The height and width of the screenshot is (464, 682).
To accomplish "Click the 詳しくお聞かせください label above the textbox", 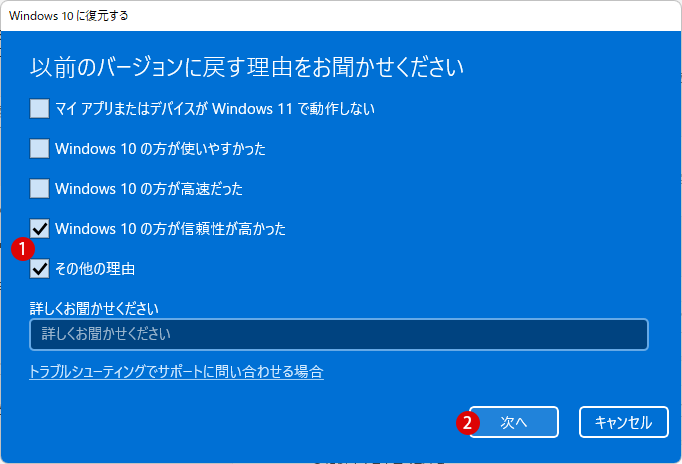I will point(94,308).
